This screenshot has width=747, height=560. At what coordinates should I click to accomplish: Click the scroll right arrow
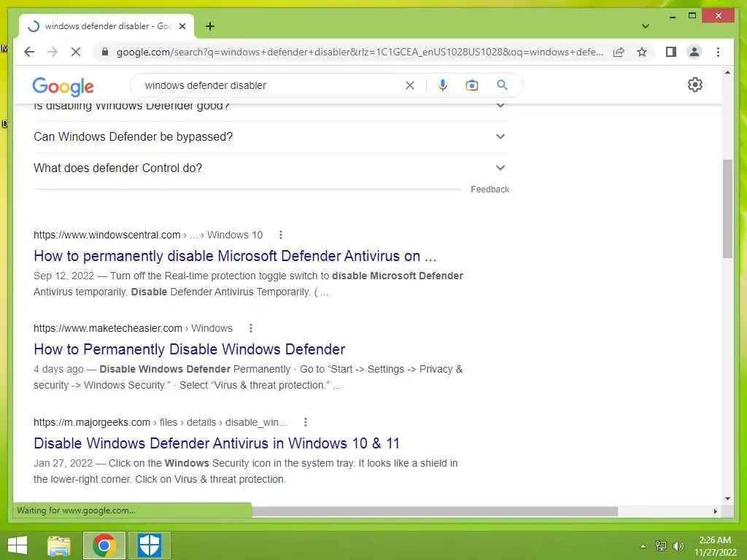(x=715, y=511)
